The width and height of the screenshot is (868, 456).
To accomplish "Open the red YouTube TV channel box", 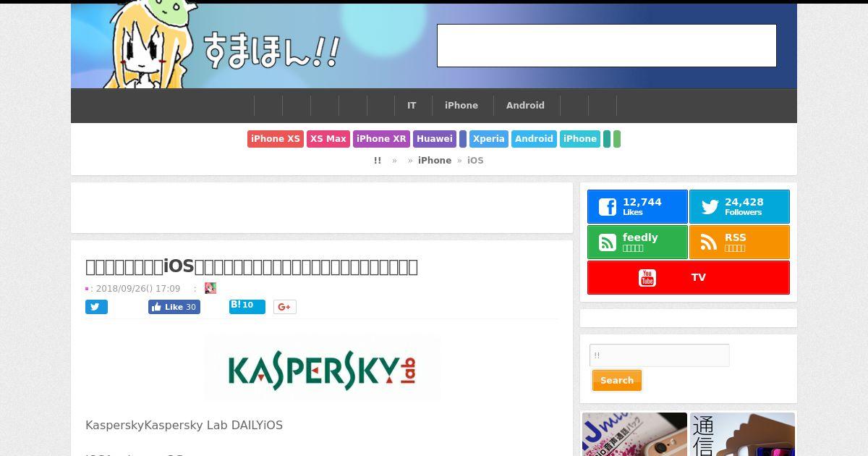I will 689,277.
